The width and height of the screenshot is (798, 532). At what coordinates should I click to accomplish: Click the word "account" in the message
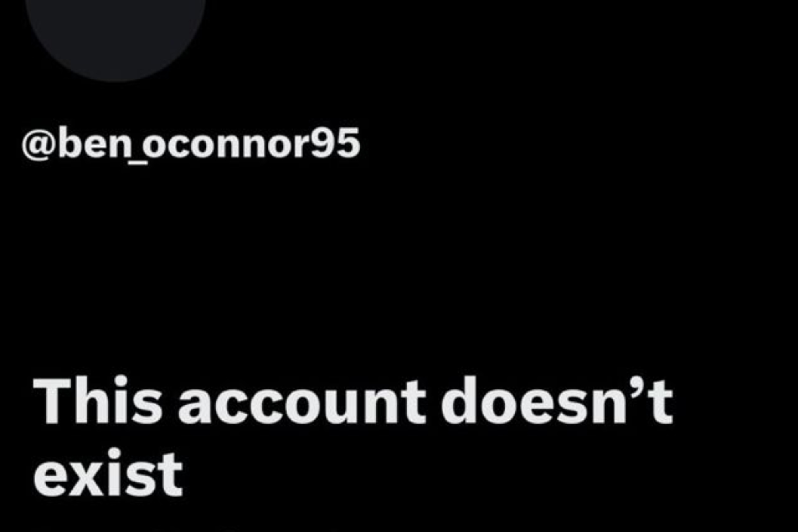coord(302,402)
